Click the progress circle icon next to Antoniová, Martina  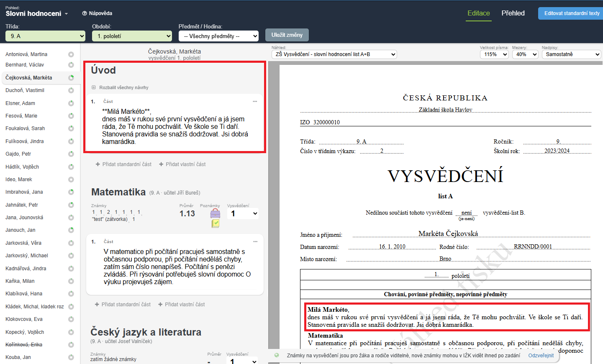click(x=71, y=54)
